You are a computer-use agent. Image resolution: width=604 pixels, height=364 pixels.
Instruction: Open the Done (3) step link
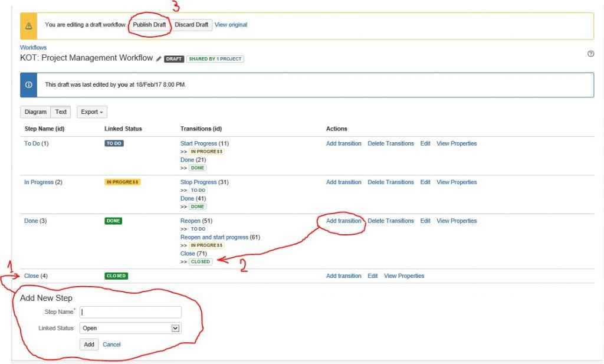(x=35, y=221)
